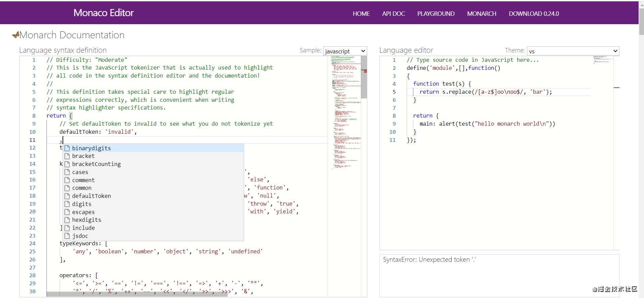Click the file icon beside binarydigits suggestion
The width and height of the screenshot is (644, 298).
[67, 148]
